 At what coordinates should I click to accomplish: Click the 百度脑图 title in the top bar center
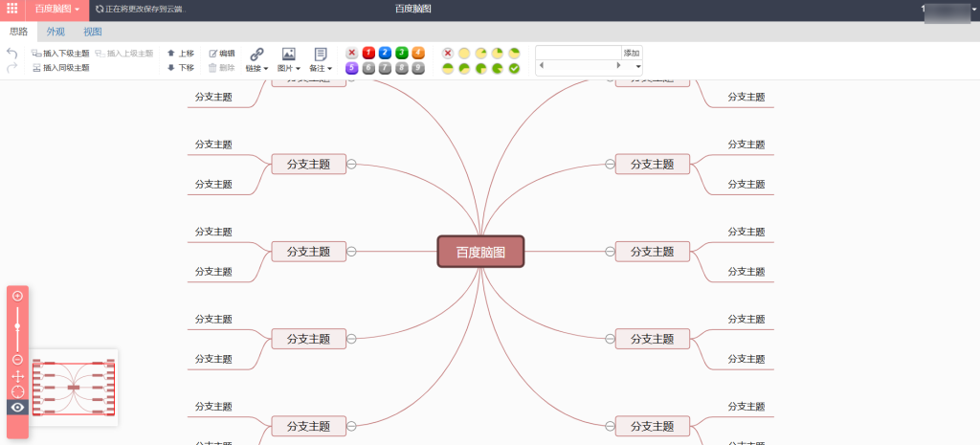(413, 9)
